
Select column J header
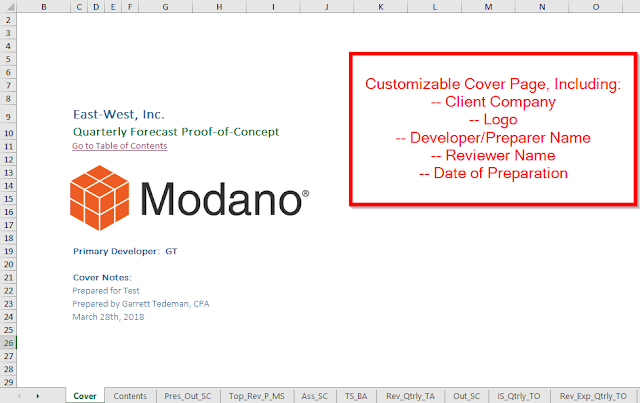[x=327, y=7]
